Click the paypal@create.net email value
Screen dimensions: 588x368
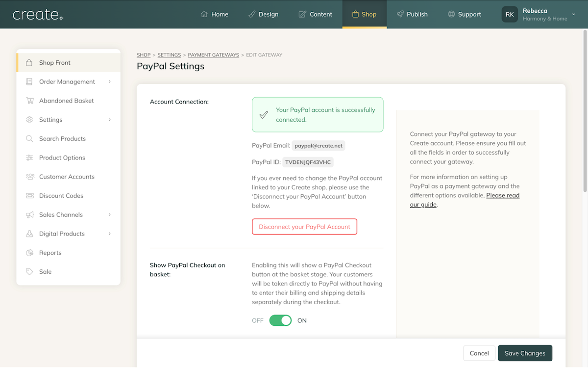click(319, 146)
